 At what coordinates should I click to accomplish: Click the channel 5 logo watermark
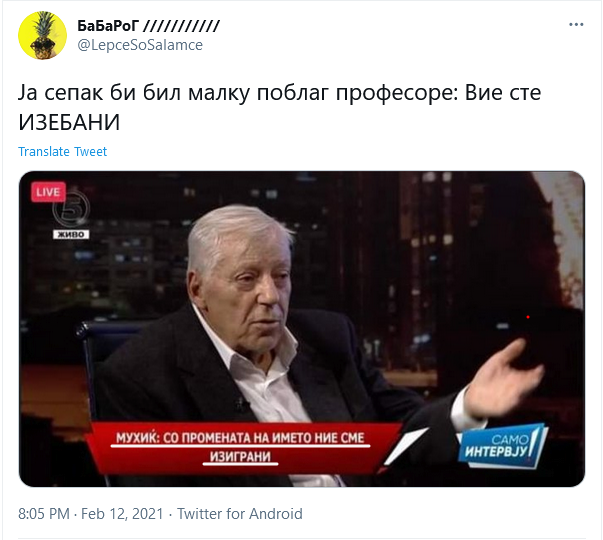click(72, 210)
